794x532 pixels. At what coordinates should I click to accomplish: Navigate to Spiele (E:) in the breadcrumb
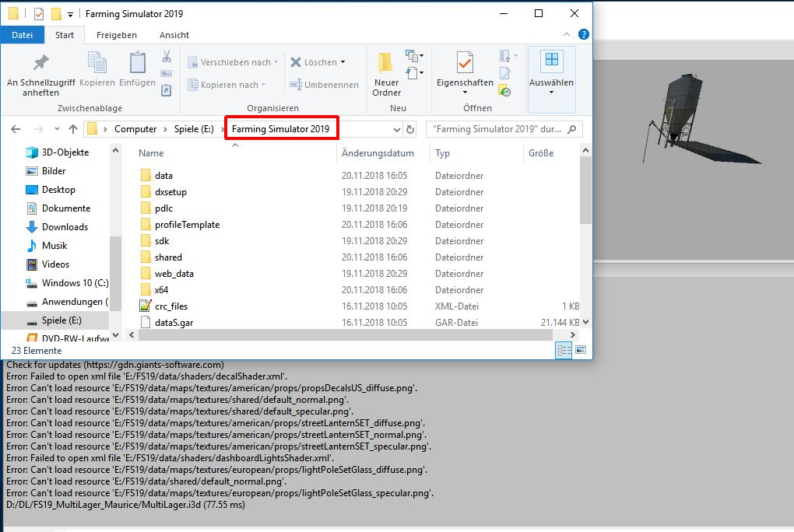coord(194,129)
